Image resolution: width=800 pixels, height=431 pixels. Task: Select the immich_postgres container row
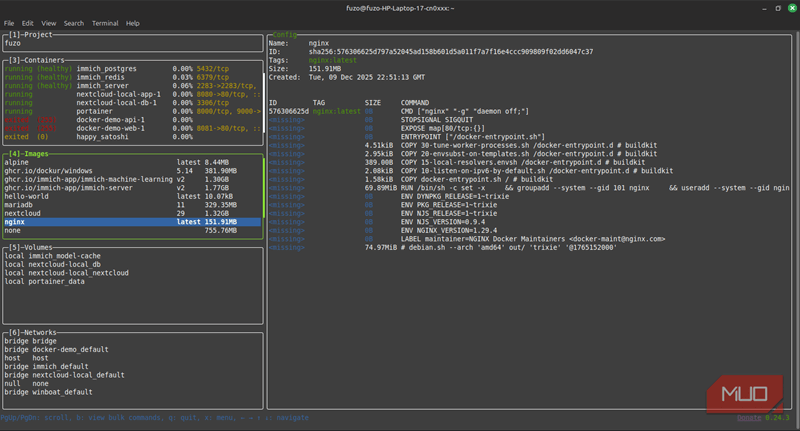[133, 68]
